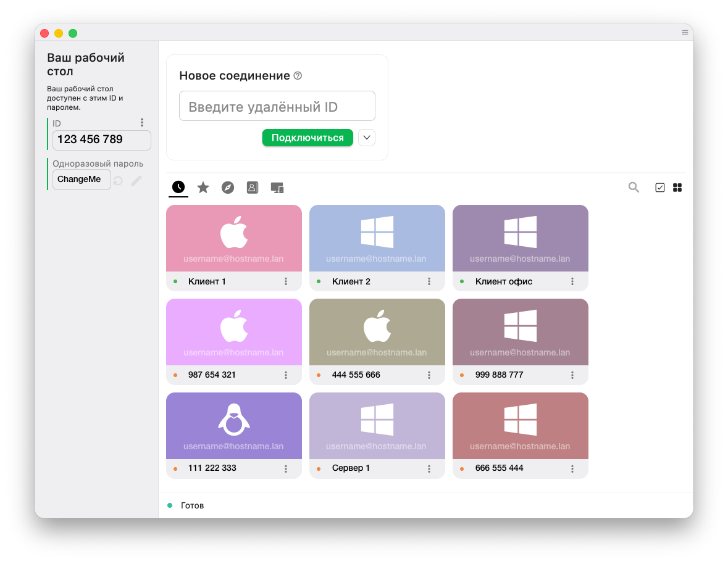
Task: Click the help icon beside Новое соединение
Action: [x=298, y=76]
